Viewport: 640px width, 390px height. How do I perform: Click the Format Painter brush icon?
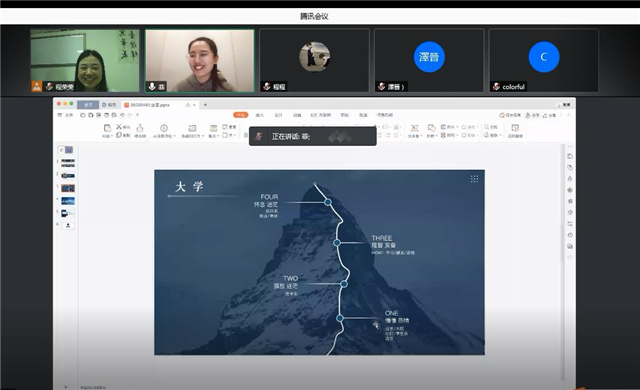[x=140, y=128]
